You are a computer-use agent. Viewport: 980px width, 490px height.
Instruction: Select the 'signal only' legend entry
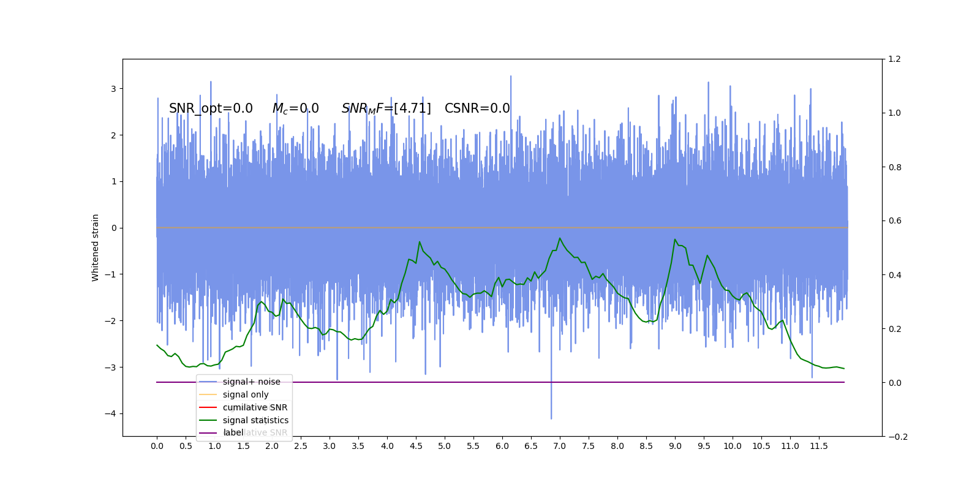(x=246, y=394)
